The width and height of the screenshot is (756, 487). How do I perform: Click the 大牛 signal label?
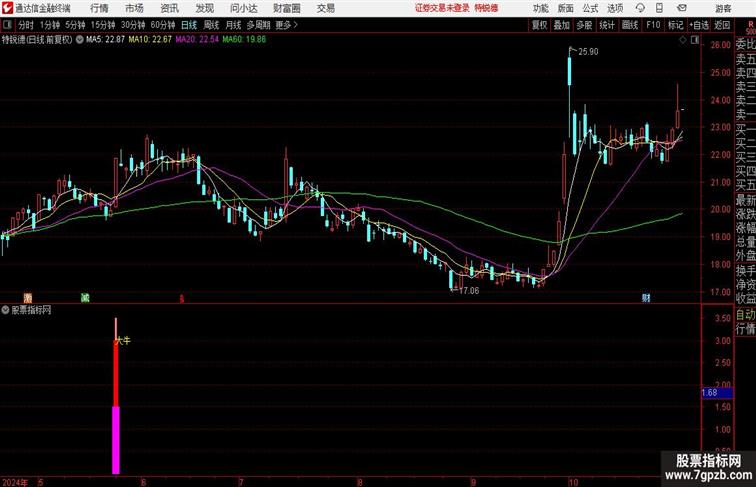123,340
